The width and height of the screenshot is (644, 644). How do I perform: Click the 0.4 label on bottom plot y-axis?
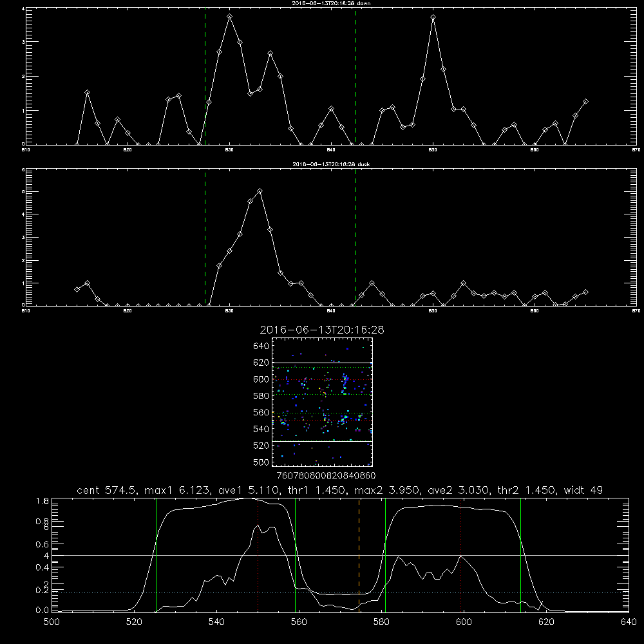tap(43, 567)
